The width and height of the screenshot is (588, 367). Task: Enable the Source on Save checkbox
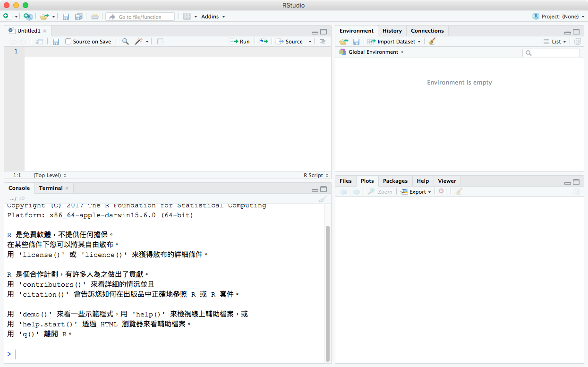[x=68, y=42]
